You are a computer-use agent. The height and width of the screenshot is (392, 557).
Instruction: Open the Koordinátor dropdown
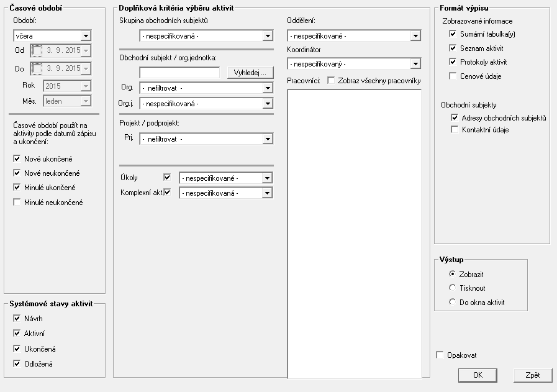[x=354, y=64]
